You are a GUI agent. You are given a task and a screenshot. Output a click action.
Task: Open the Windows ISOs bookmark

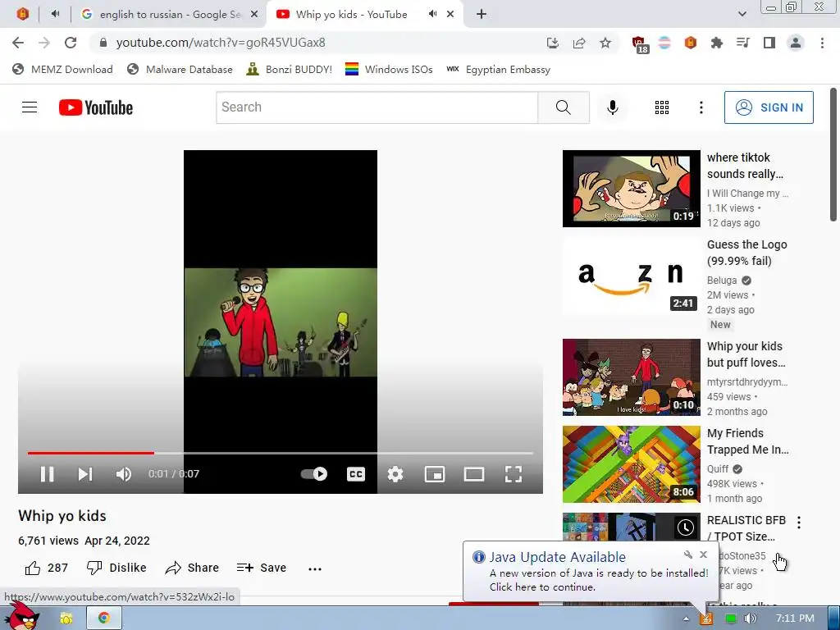click(x=389, y=70)
